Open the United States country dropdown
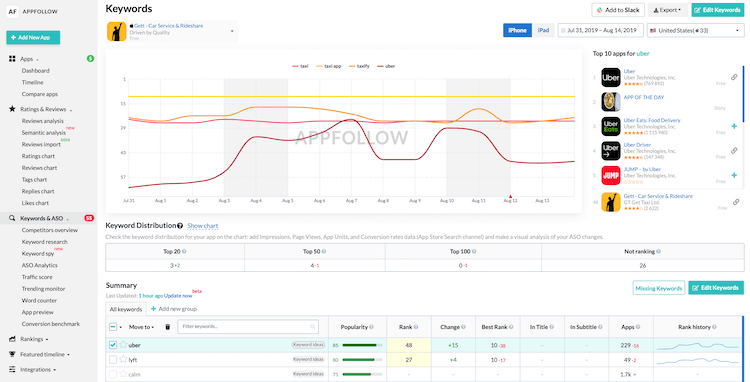This screenshot has width=750, height=382. tap(695, 31)
